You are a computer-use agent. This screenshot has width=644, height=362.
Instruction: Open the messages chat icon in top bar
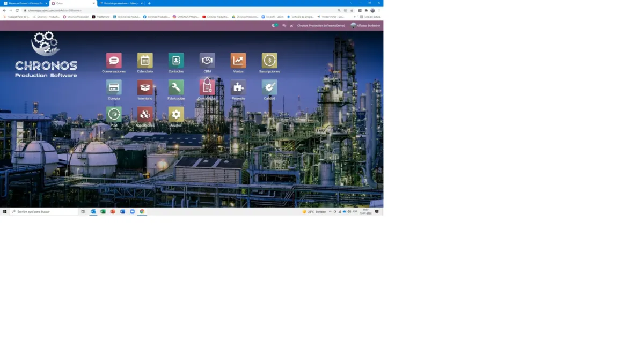(x=284, y=25)
